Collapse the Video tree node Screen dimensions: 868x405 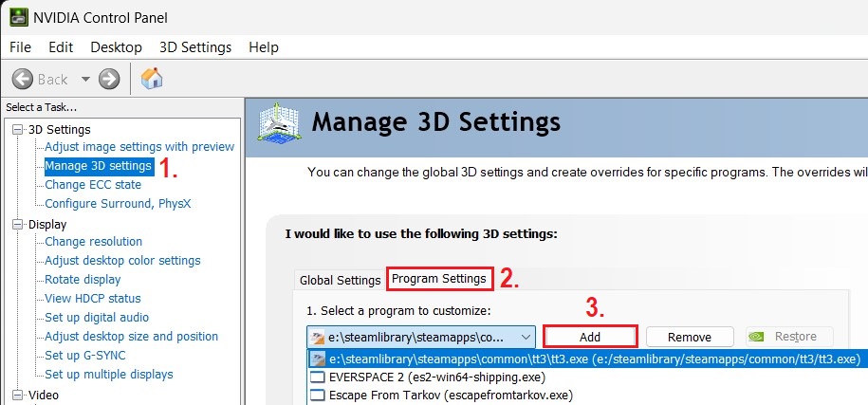[19, 395]
